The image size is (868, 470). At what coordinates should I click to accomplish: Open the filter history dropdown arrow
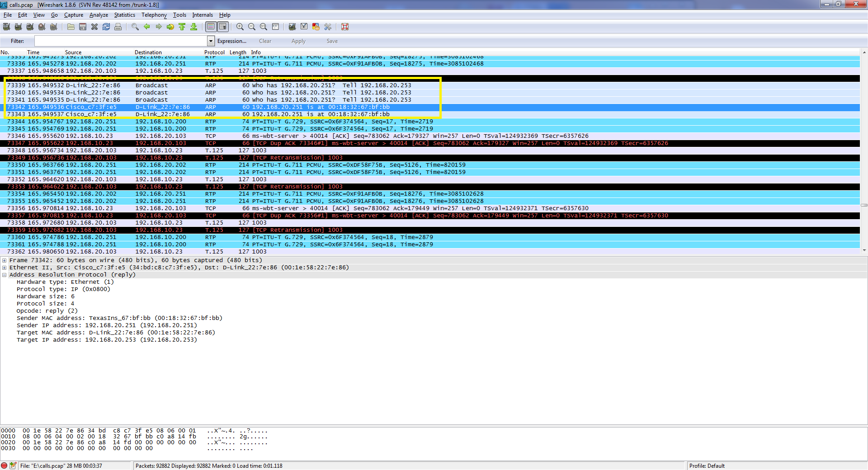pyautogui.click(x=211, y=41)
